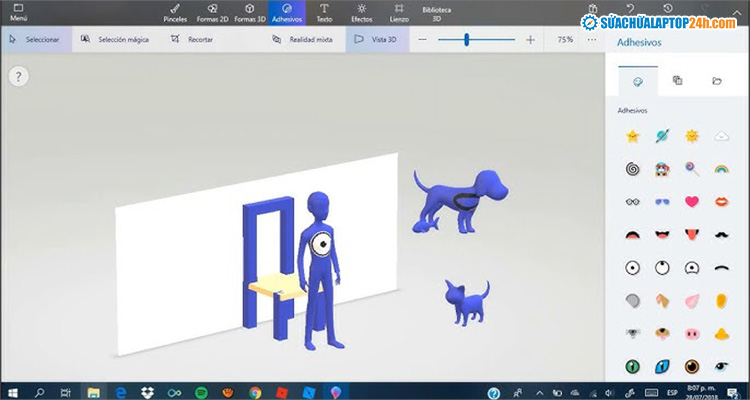Open the Efectos panel
The image size is (750, 400).
coord(361,11)
